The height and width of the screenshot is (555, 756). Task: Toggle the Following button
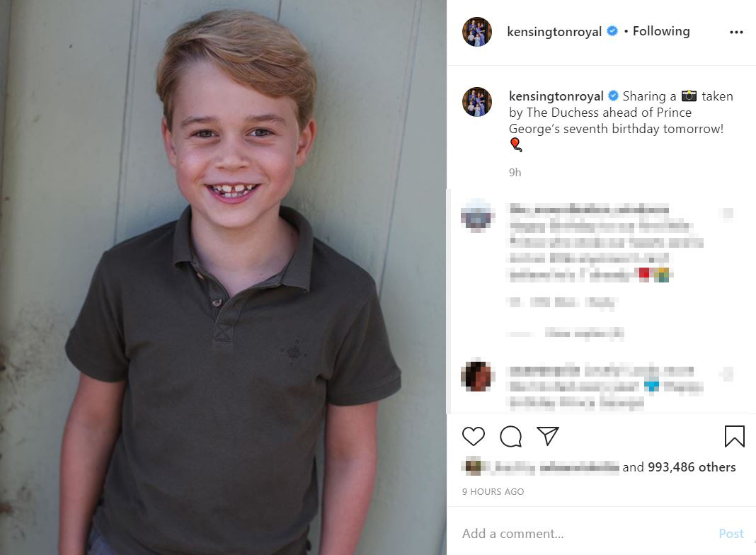click(x=661, y=31)
